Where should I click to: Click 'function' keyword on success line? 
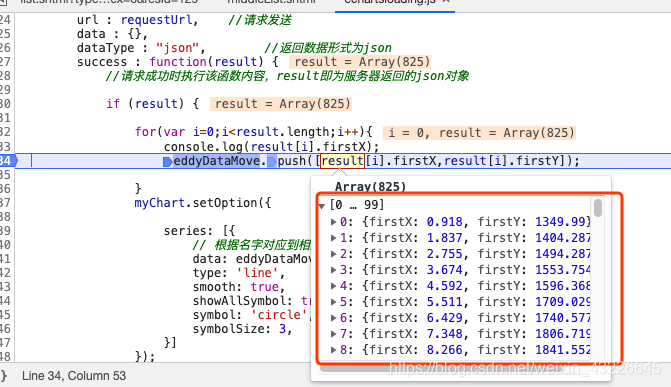178,62
